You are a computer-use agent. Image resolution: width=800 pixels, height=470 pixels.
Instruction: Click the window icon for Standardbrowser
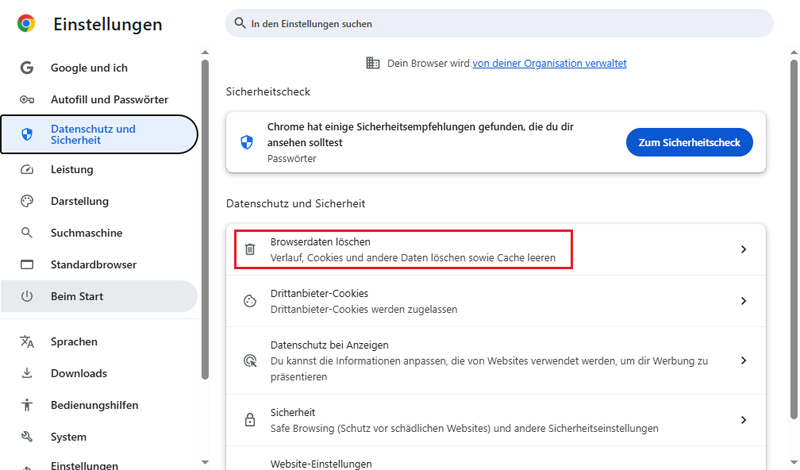(x=27, y=264)
